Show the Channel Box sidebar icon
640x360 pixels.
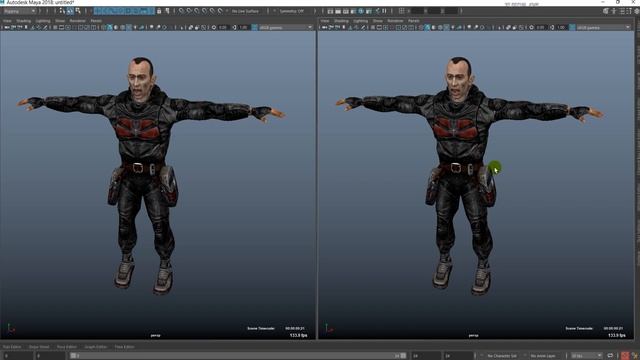click(636, 11)
